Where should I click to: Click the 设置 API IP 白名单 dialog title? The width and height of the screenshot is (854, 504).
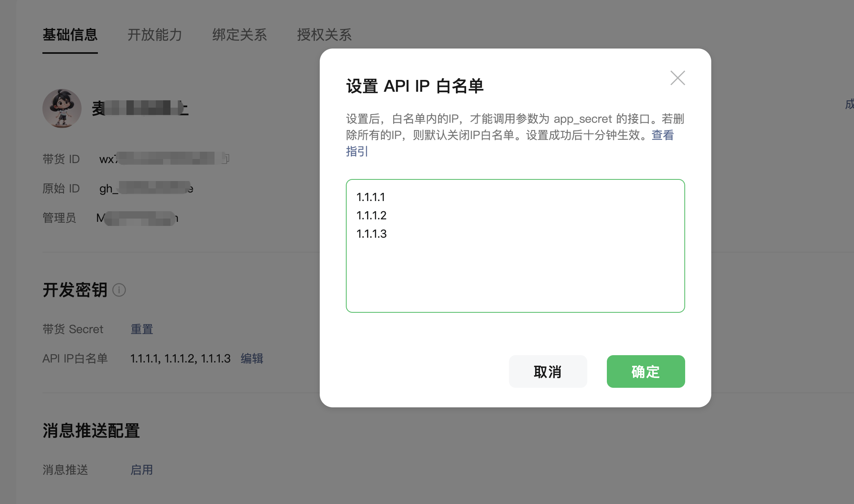point(415,86)
